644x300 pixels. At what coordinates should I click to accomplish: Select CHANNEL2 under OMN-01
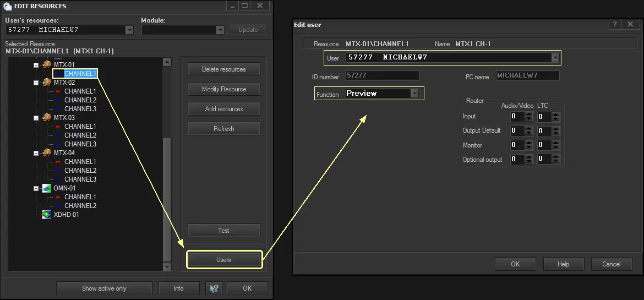80,206
